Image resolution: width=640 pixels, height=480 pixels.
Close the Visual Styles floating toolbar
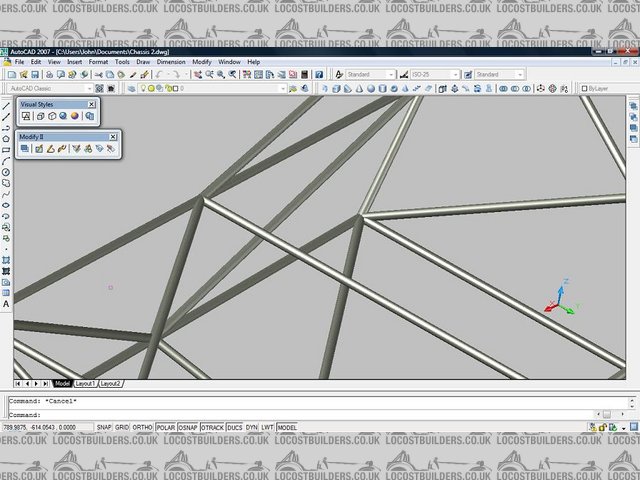coord(92,104)
